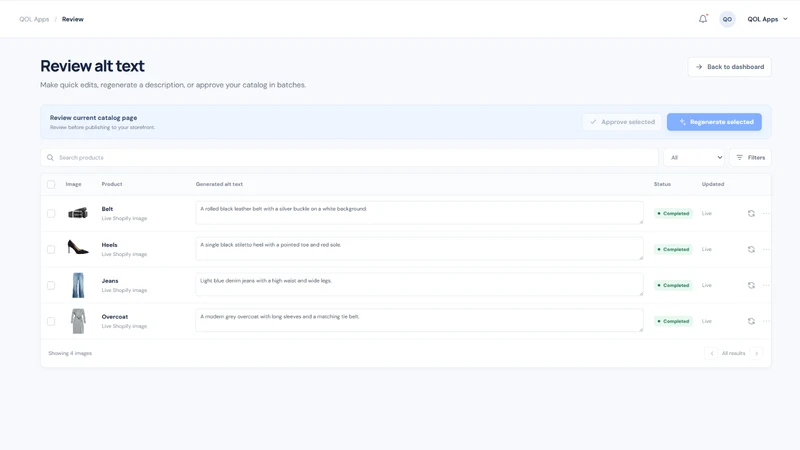Regenerate alt text for Overcoat row
The width and height of the screenshot is (800, 450).
751,321
